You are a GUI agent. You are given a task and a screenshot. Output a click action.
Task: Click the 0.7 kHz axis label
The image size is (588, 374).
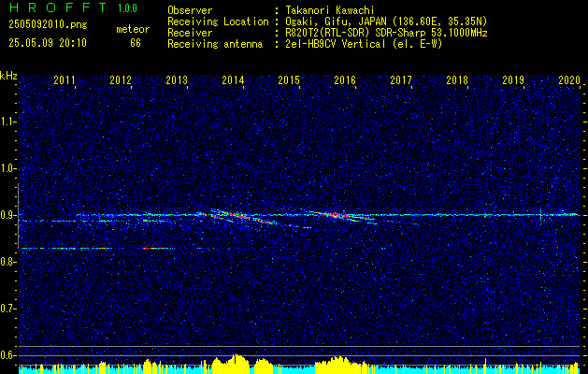point(7,309)
